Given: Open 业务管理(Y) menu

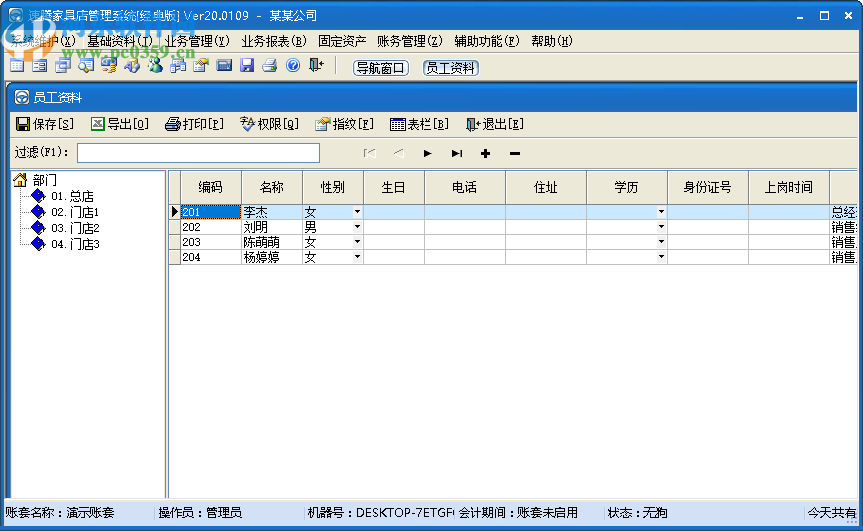Looking at the screenshot, I should click(197, 41).
